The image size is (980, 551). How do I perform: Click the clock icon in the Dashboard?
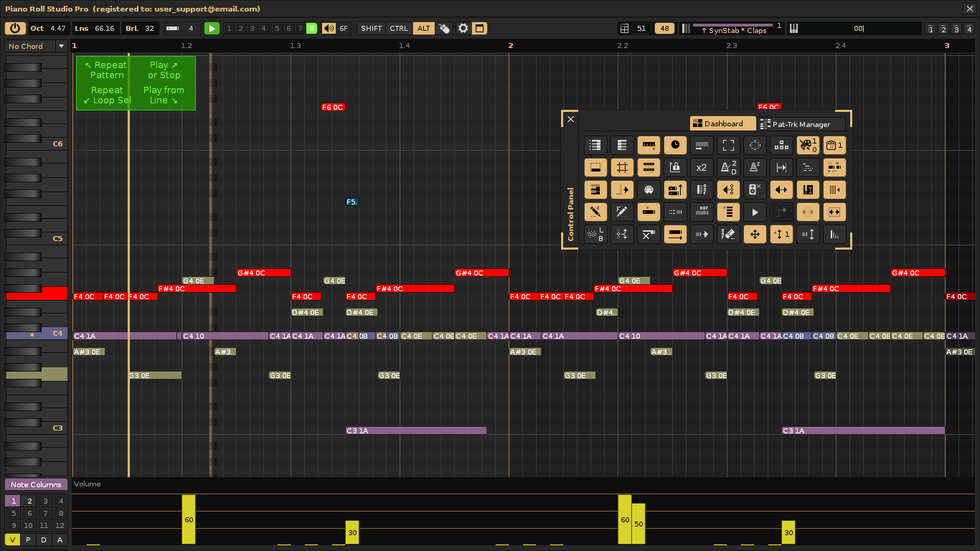675,146
